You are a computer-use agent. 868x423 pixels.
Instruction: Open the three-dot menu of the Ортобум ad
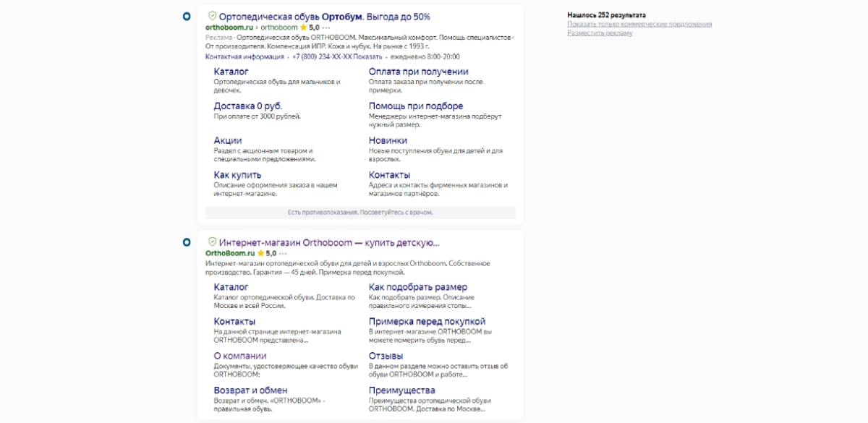326,27
